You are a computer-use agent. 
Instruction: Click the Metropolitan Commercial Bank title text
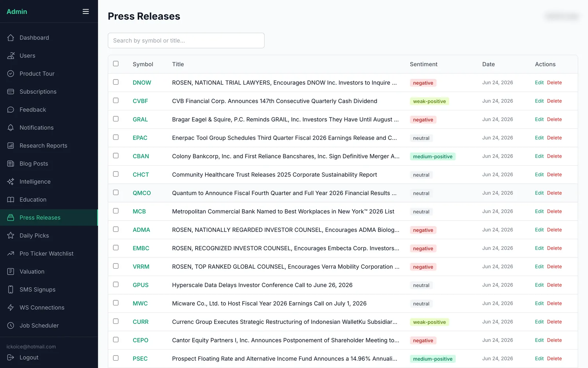coord(283,211)
